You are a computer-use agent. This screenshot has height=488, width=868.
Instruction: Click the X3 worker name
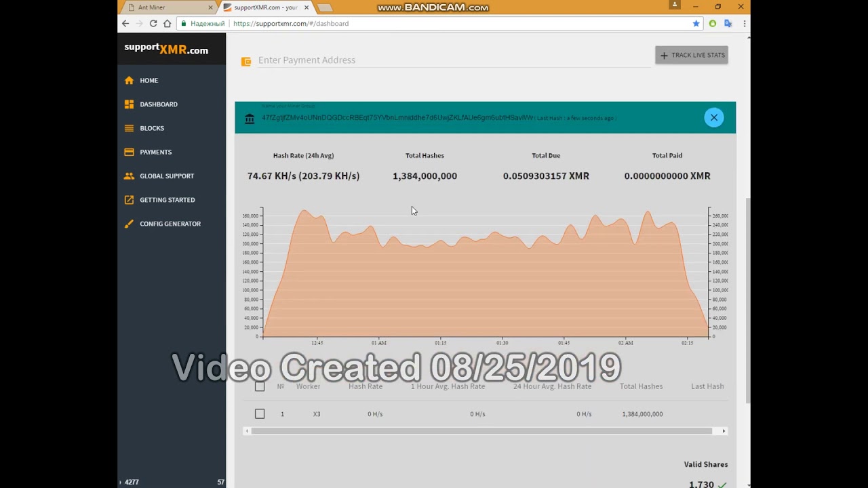coord(317,414)
